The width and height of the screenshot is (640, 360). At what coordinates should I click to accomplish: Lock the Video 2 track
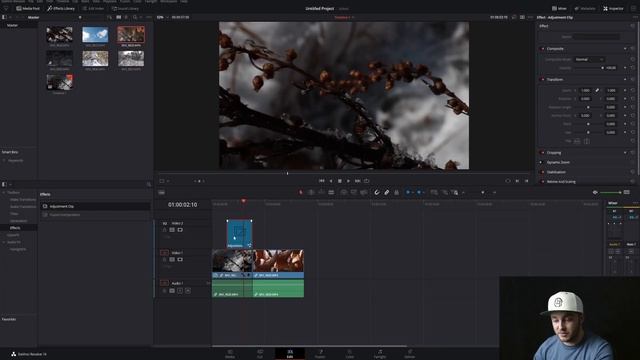click(x=165, y=230)
